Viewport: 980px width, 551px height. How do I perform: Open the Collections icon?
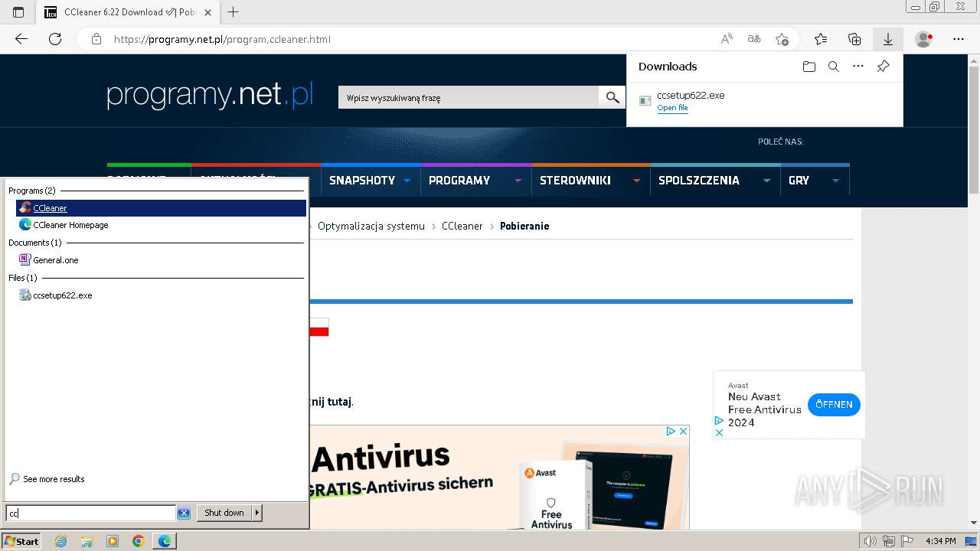tap(854, 39)
